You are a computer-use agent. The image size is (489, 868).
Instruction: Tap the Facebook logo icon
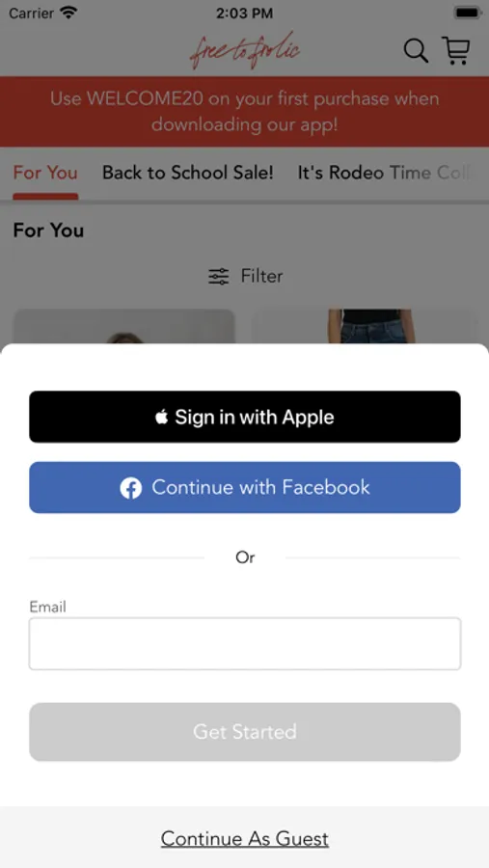coord(131,488)
